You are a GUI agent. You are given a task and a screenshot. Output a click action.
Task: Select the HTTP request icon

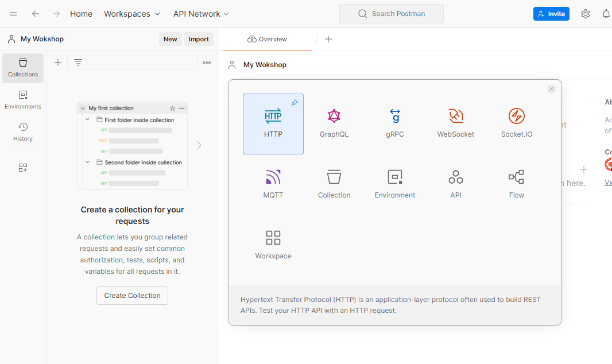273,117
